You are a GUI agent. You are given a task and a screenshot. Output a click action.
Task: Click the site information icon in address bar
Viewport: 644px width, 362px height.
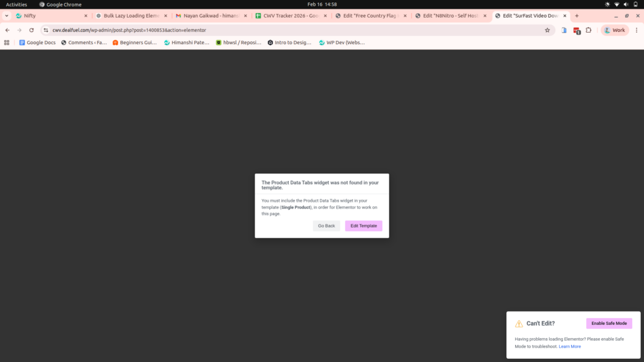(x=46, y=30)
